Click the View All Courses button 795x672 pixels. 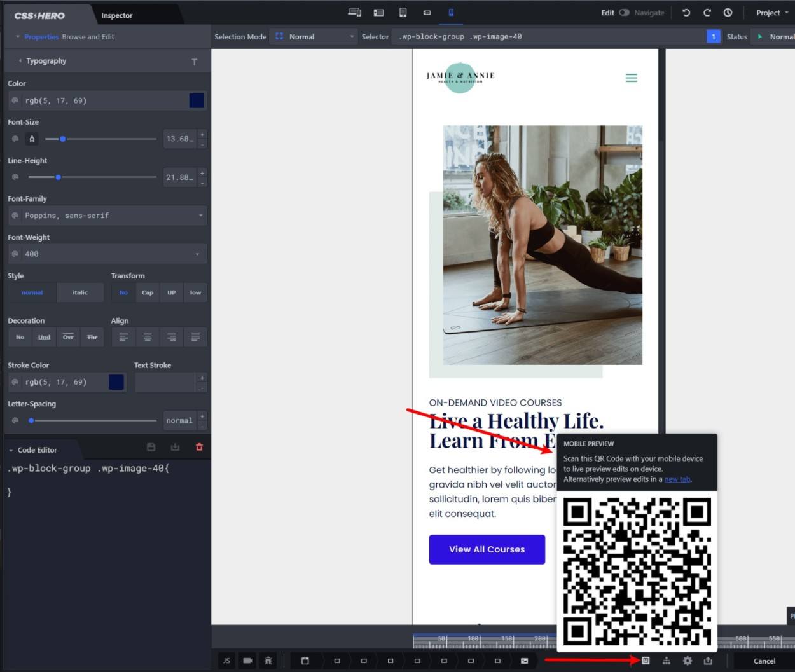(x=487, y=549)
